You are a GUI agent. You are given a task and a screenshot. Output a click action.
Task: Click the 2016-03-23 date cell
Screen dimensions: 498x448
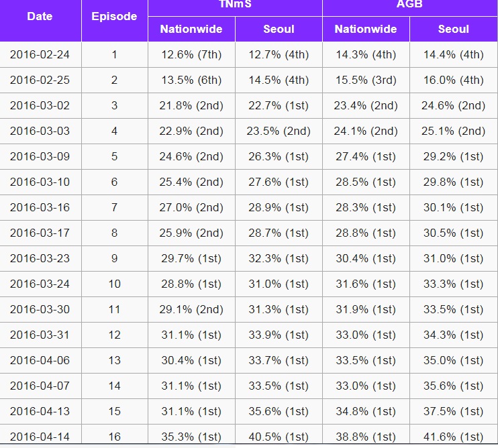pos(40,259)
